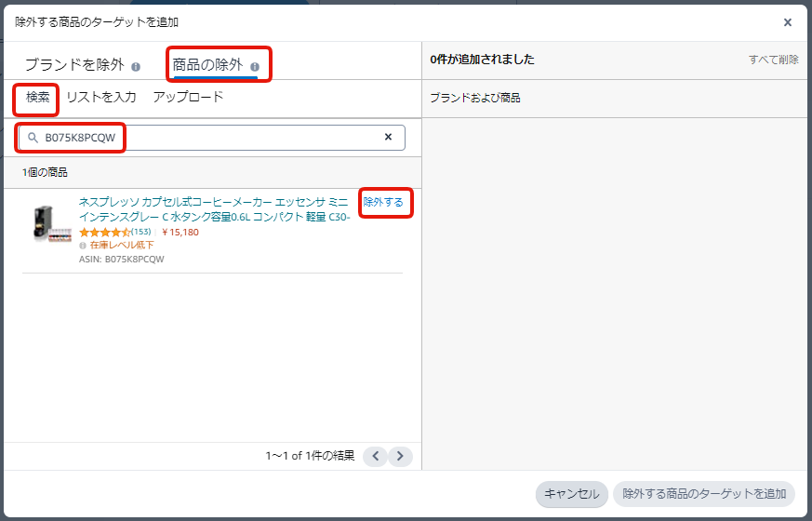Clear the search field with X icon
The height and width of the screenshot is (521, 812).
click(389, 138)
